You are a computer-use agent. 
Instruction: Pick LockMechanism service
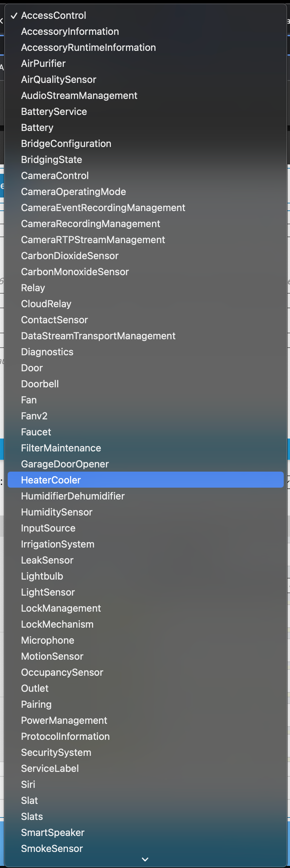click(x=57, y=624)
